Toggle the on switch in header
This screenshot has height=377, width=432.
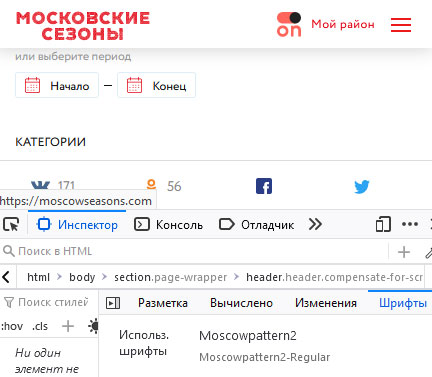289,24
